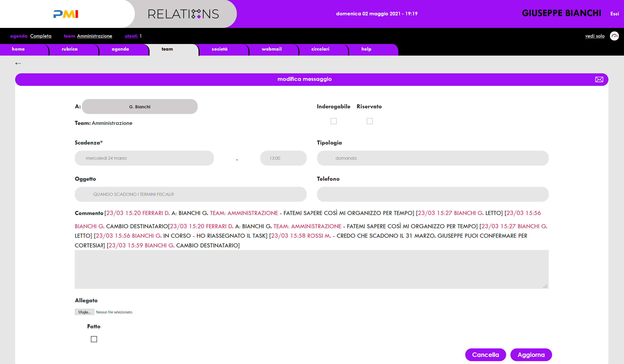The image size is (624, 364).
Task: Click the RELATIONS logo
Action: [183, 14]
